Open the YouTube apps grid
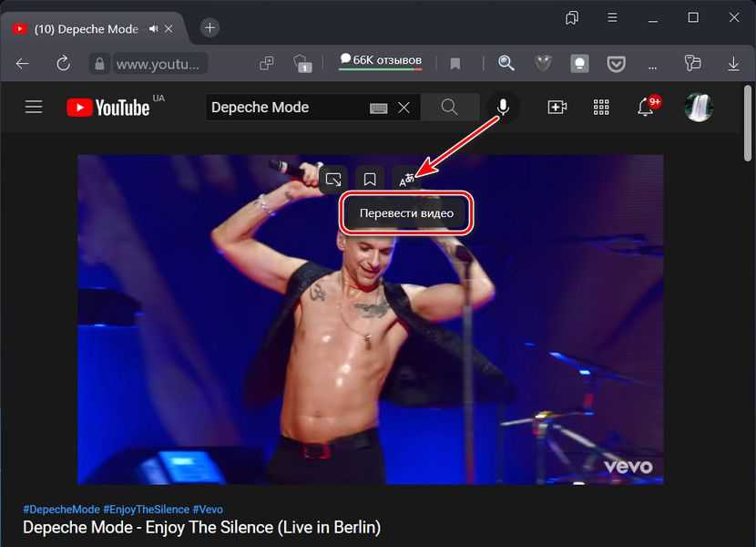The image size is (756, 547). (x=601, y=108)
